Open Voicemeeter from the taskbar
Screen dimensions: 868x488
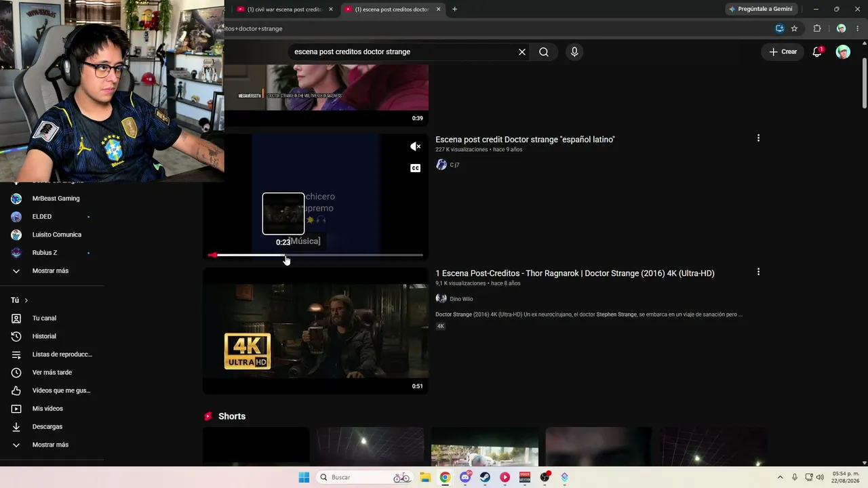pyautogui.click(x=524, y=477)
